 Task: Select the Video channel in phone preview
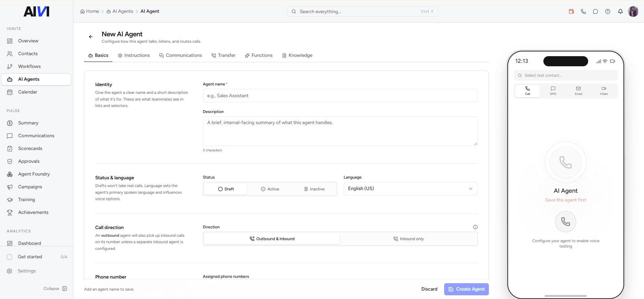point(604,91)
